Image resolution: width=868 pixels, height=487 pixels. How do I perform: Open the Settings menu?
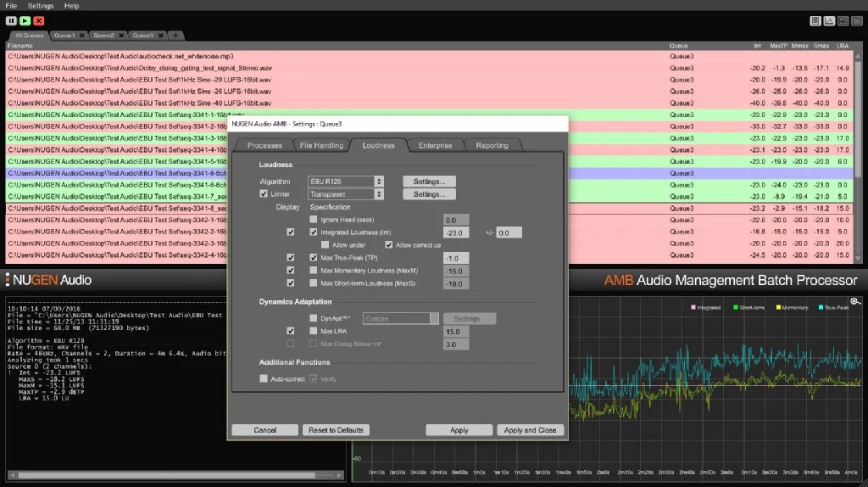coord(41,6)
